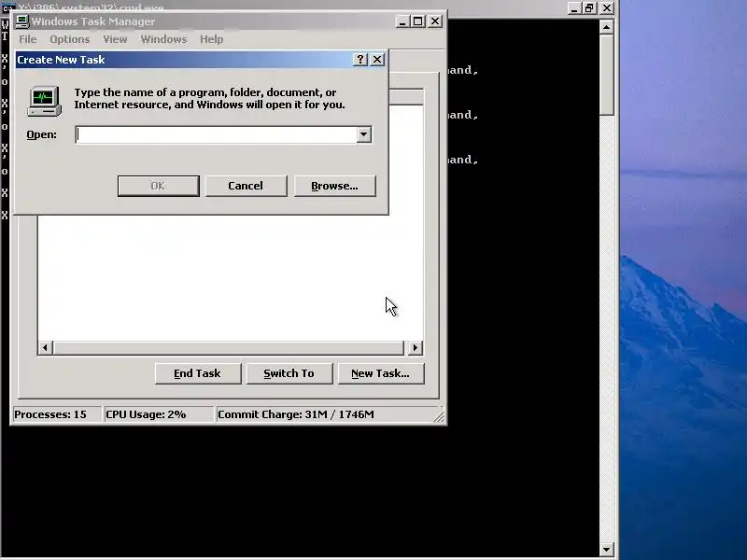Click the Task Manager title bar icon

[x=22, y=21]
